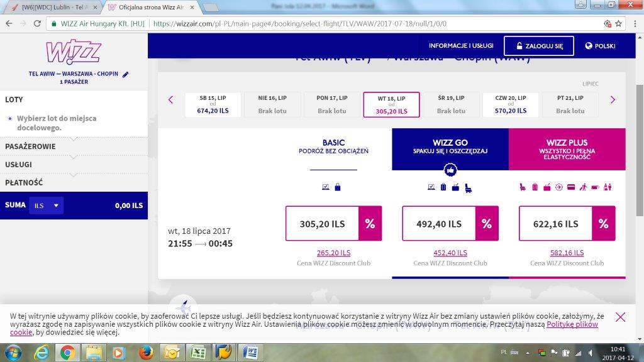This screenshot has width=644, height=362.
Task: Click the WIZZ PLUS seat icon
Action: (x=523, y=187)
